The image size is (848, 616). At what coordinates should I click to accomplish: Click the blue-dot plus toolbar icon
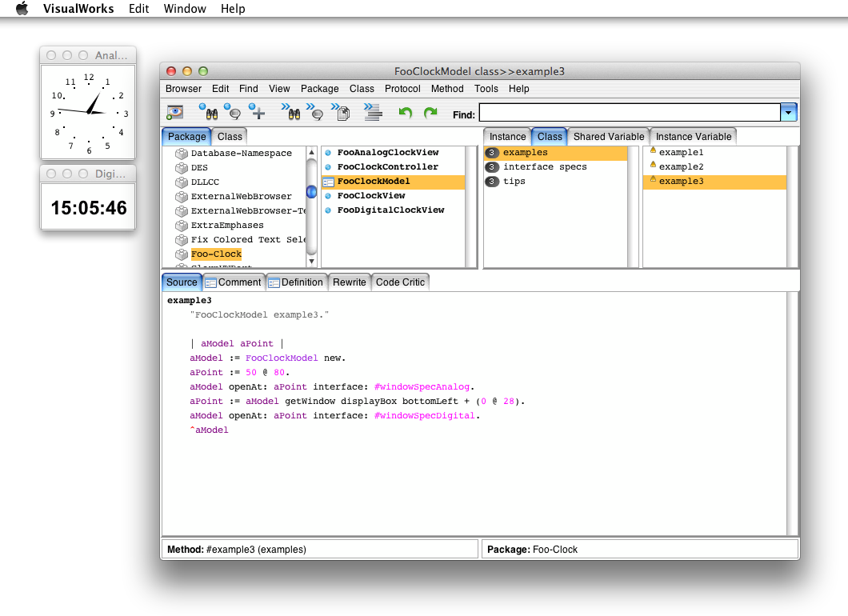tap(257, 111)
